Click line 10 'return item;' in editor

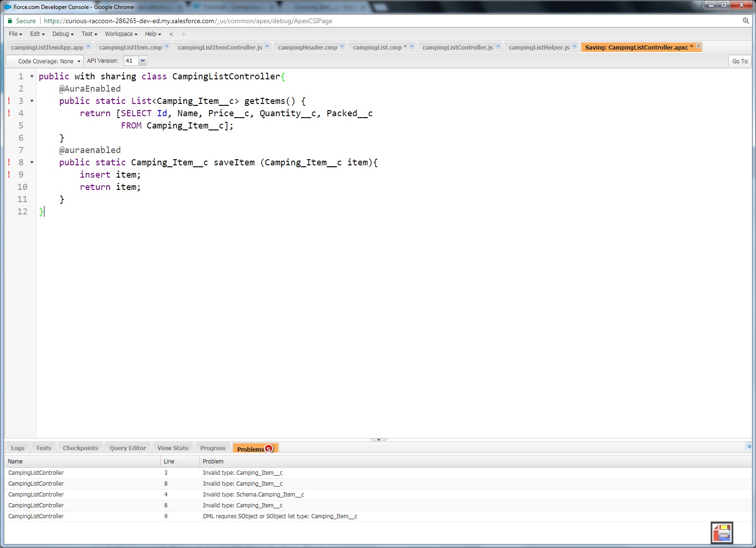click(x=110, y=187)
